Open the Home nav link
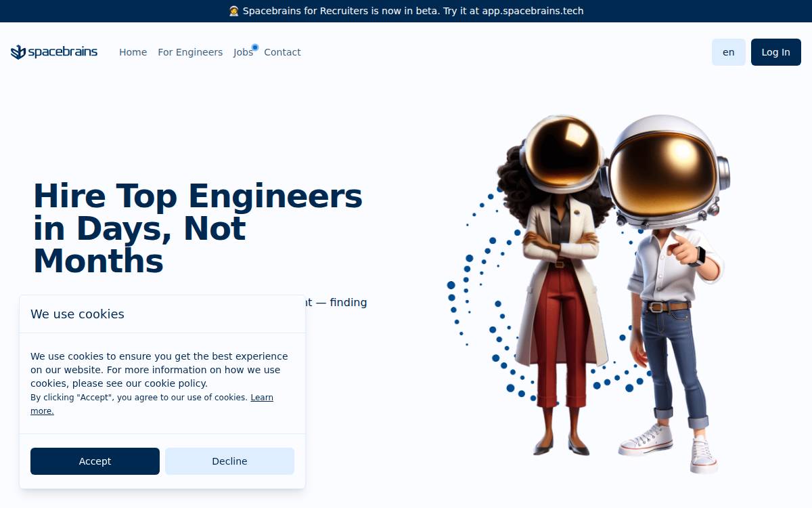 (x=133, y=52)
